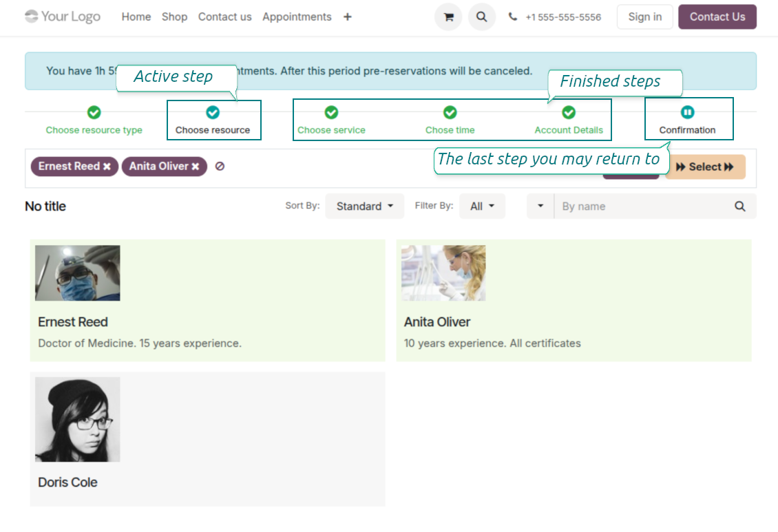Screen dimensions: 778x532
Task: Open the Shop menu item
Action: [x=174, y=17]
